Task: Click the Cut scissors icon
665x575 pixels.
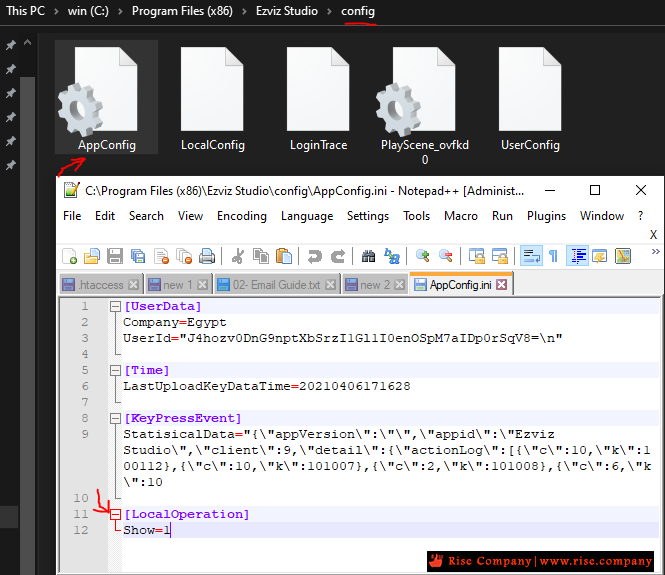Action: 238,256
